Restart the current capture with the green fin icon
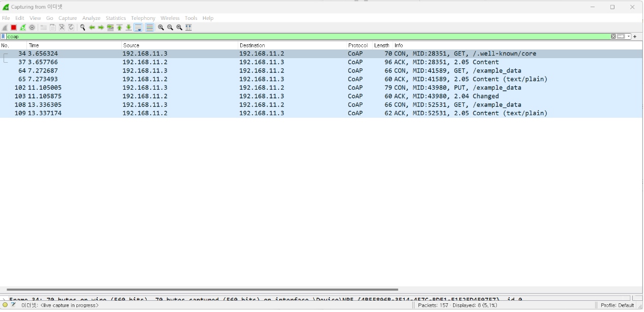 (23, 28)
